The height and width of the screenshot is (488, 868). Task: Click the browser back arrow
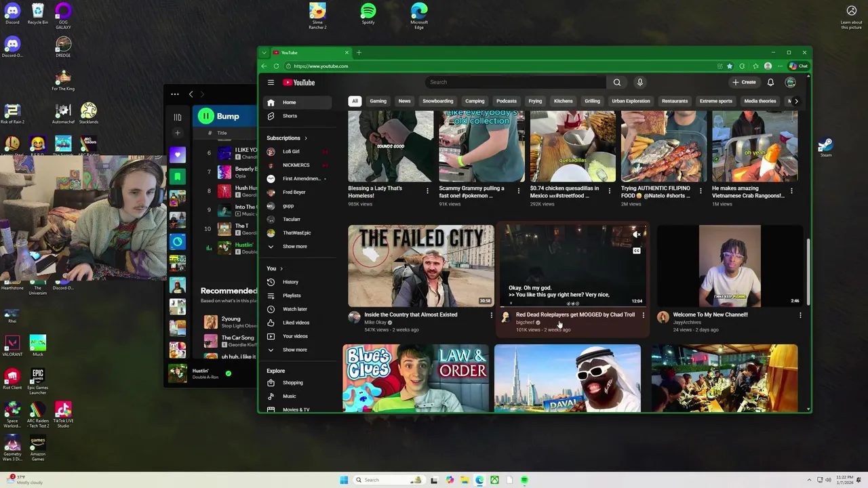[264, 66]
